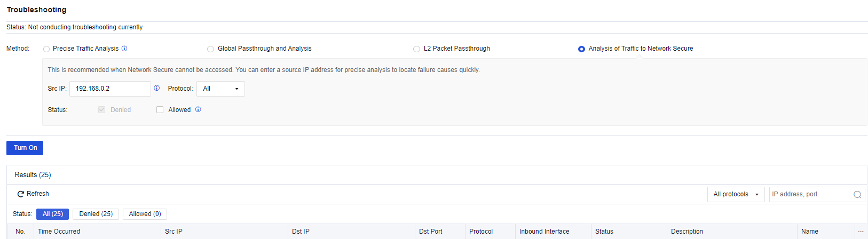Click the search magnifier icon
868x239 pixels.
tap(857, 195)
